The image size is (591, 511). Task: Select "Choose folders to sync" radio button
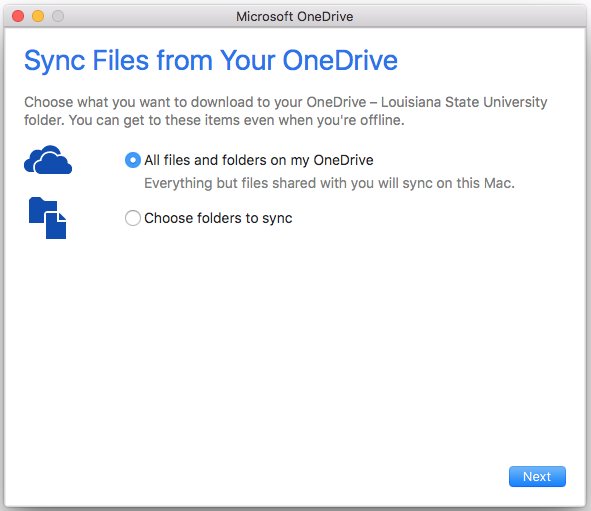(133, 218)
